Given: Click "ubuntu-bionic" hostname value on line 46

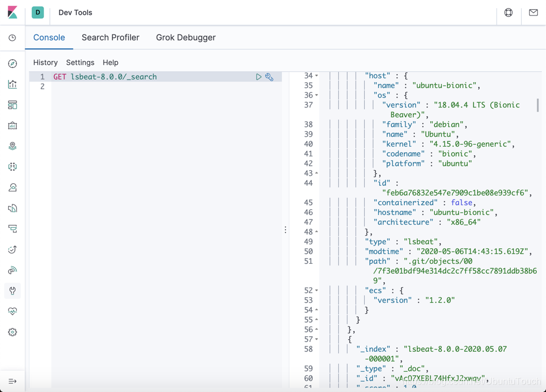Looking at the screenshot, I should [461, 212].
